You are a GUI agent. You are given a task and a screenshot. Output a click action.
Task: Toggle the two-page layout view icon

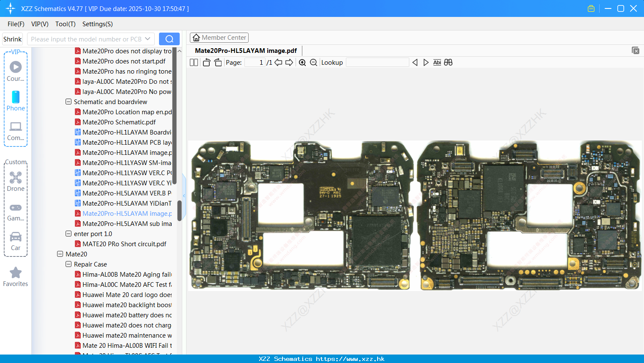pos(194,63)
